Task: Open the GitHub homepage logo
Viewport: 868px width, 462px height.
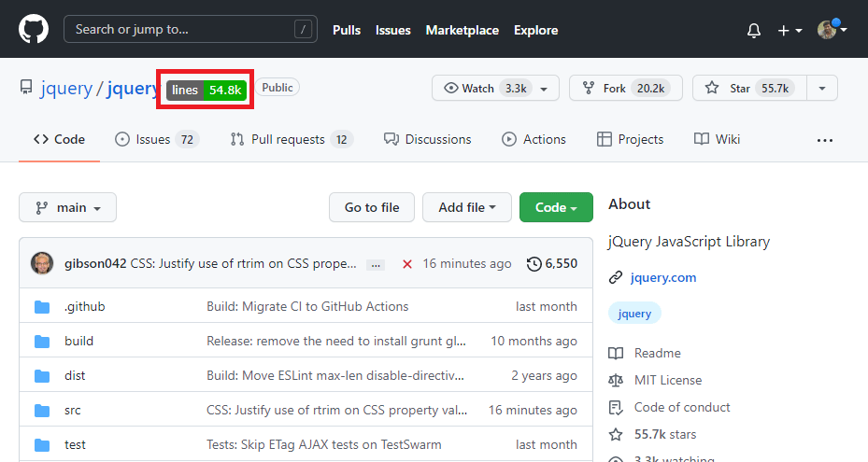Action: tap(34, 29)
